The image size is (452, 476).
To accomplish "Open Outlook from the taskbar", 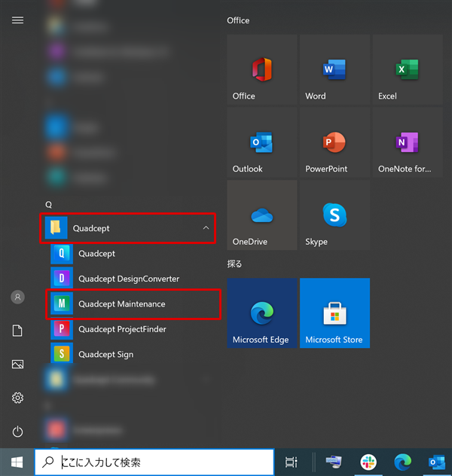I will pos(436,462).
